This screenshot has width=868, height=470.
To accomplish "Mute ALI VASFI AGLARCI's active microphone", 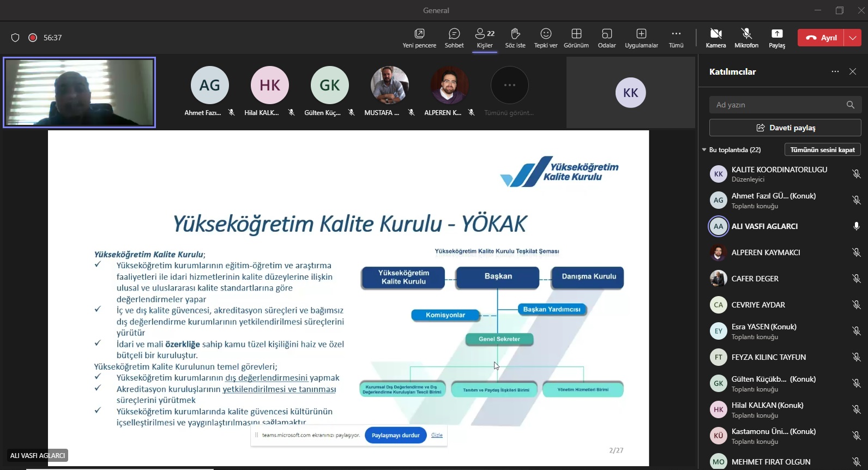I will tap(857, 226).
